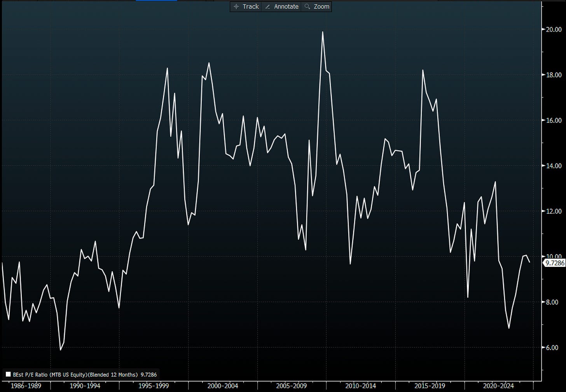Screen dimensions: 566x392
Task: Click the 'BEst P/E Ratio (MTB US Equity)' legend text
Action: click(x=49, y=375)
